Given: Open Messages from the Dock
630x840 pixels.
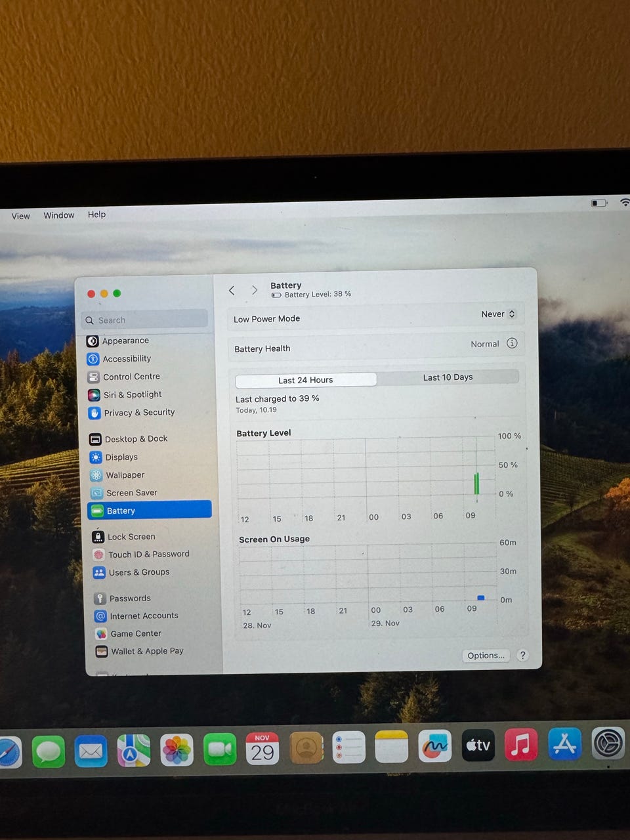Looking at the screenshot, I should point(48,751).
